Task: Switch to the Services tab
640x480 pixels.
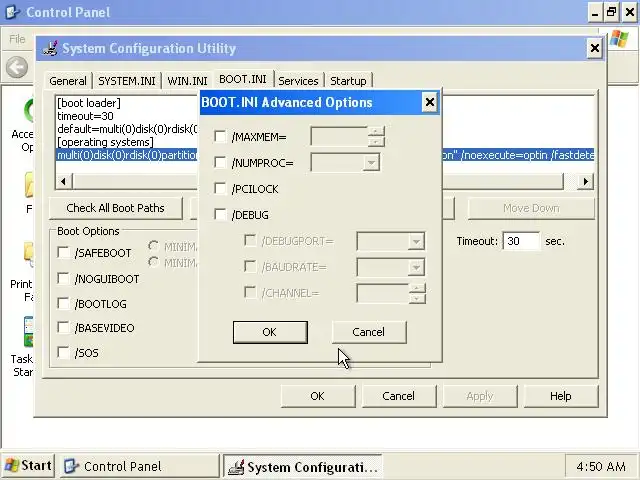Action: 298,81
